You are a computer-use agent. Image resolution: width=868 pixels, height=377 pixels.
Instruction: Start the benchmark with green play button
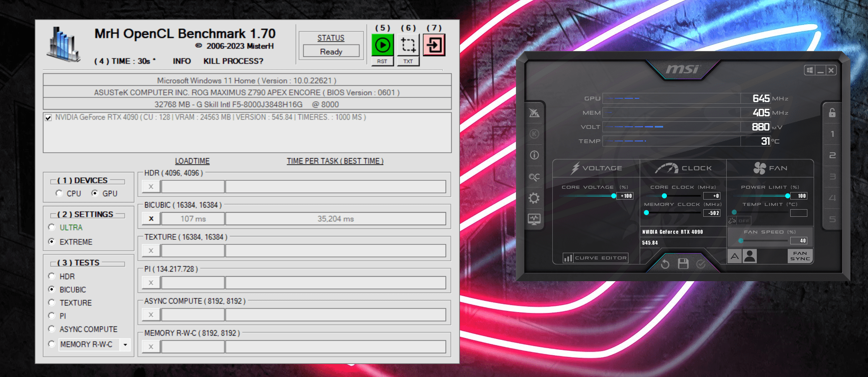(382, 45)
